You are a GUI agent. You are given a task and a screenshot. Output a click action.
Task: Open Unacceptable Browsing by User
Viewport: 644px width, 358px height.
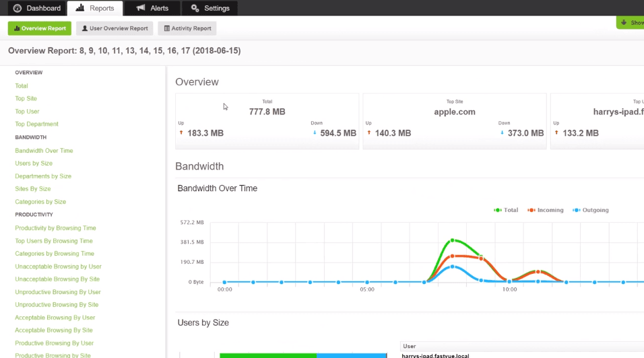pos(59,266)
